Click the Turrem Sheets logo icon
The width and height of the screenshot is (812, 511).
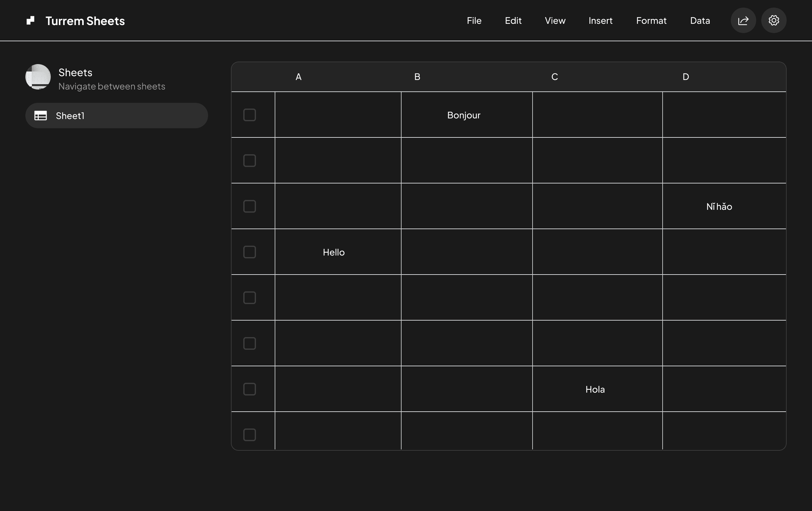pos(30,20)
